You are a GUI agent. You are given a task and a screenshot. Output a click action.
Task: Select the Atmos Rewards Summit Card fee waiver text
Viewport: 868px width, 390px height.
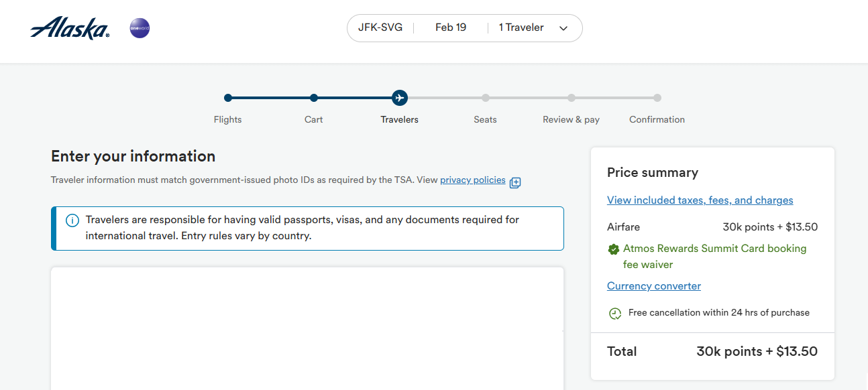[715, 257]
